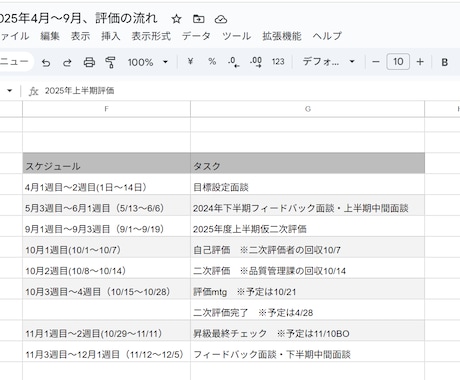This screenshot has width=460, height=380.
Task: Select the 2025年度上半期仮二次評価 cell
Action: [307, 226]
